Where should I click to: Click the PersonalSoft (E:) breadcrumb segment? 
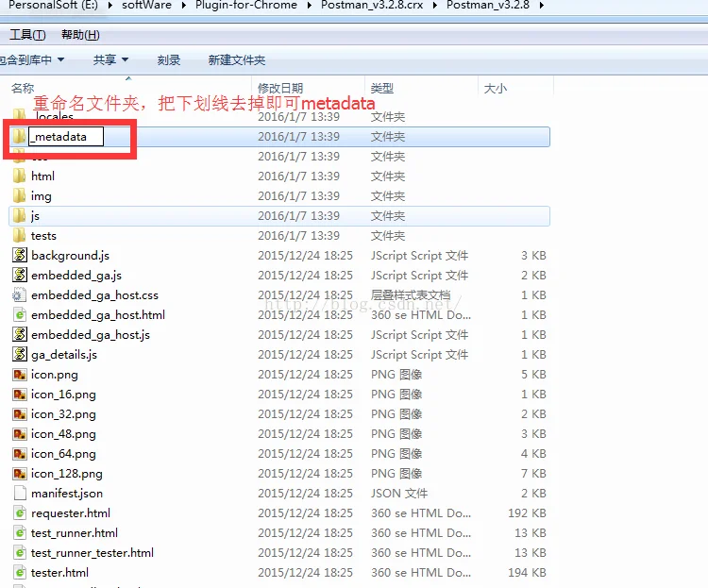tap(53, 5)
